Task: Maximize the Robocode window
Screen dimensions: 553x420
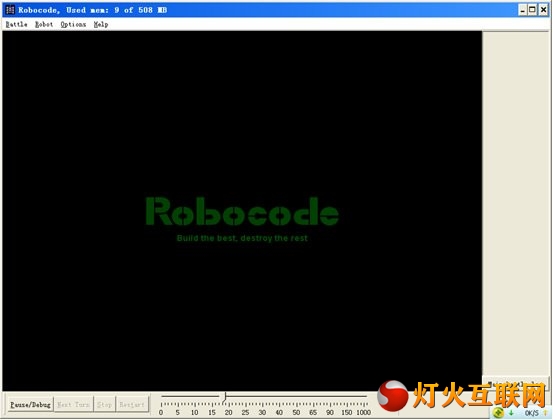Action: pyautogui.click(x=533, y=10)
